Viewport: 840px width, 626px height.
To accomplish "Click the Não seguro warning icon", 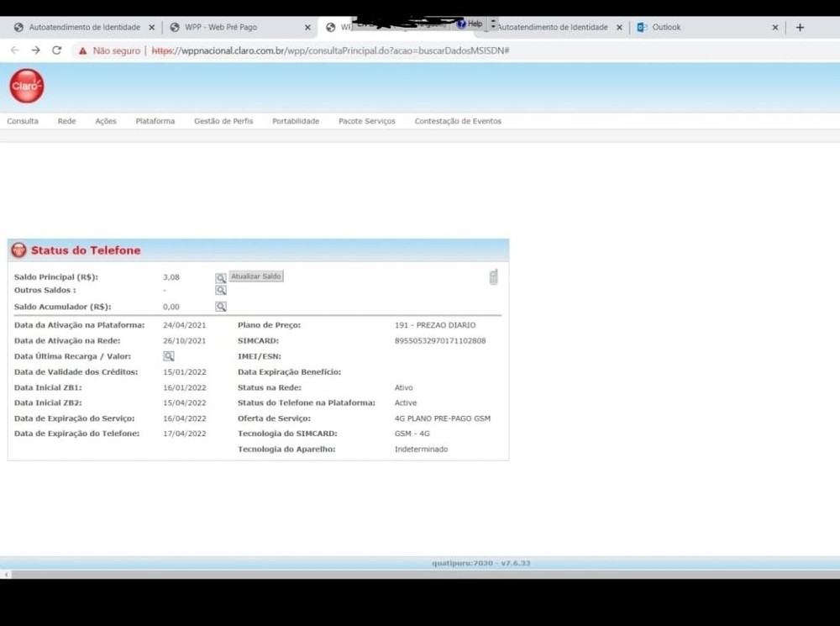I will (x=82, y=50).
